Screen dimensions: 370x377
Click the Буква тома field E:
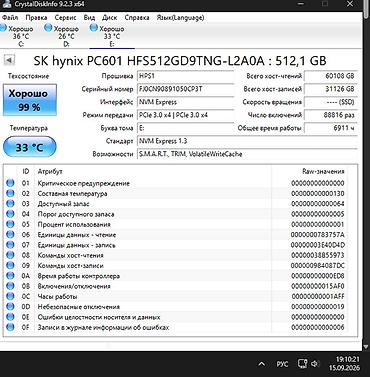186,128
